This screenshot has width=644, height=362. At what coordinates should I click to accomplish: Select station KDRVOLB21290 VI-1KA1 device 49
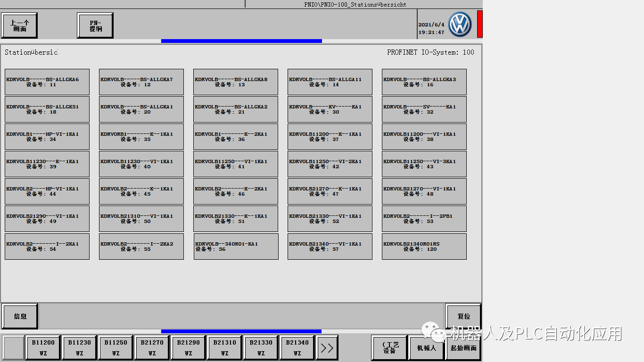tap(47, 219)
